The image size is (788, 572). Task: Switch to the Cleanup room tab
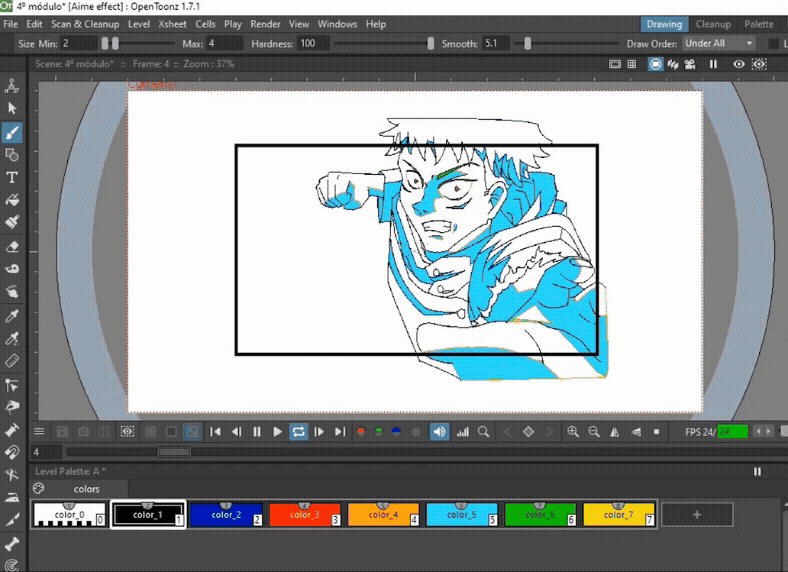[x=713, y=24]
